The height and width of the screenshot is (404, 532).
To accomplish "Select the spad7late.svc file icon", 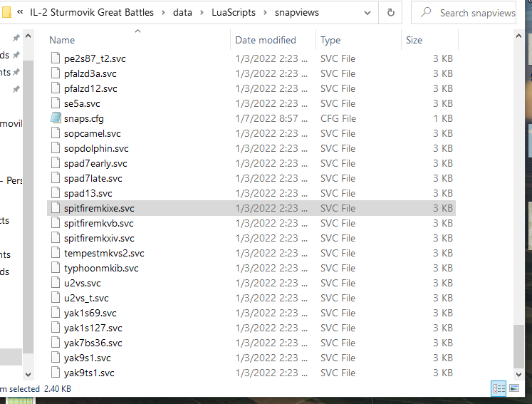I will coord(56,178).
